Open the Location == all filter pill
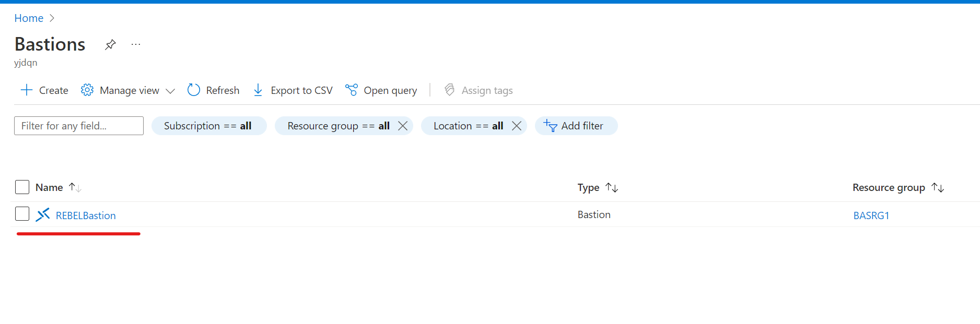Screen dimensions: 980x324 tap(468, 126)
